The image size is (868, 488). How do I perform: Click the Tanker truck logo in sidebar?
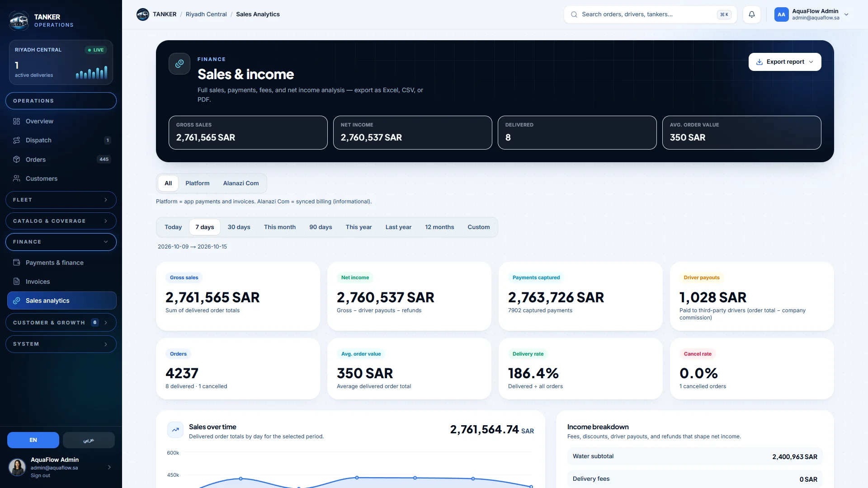point(19,20)
